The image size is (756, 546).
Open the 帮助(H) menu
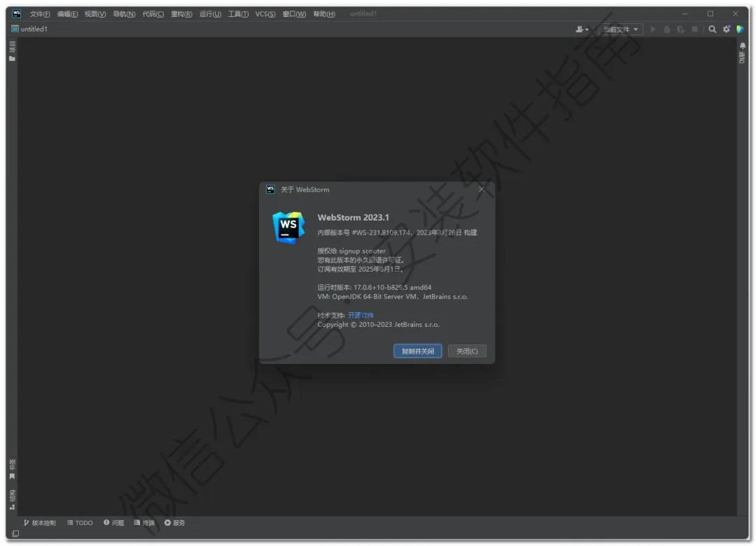click(324, 14)
